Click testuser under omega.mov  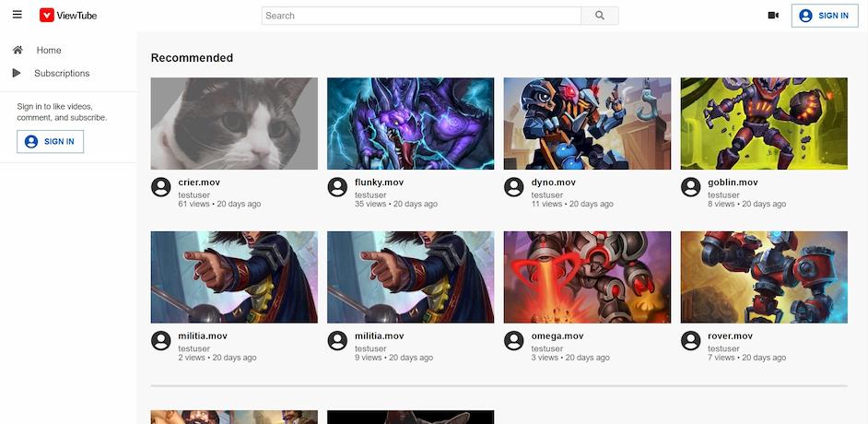point(547,348)
